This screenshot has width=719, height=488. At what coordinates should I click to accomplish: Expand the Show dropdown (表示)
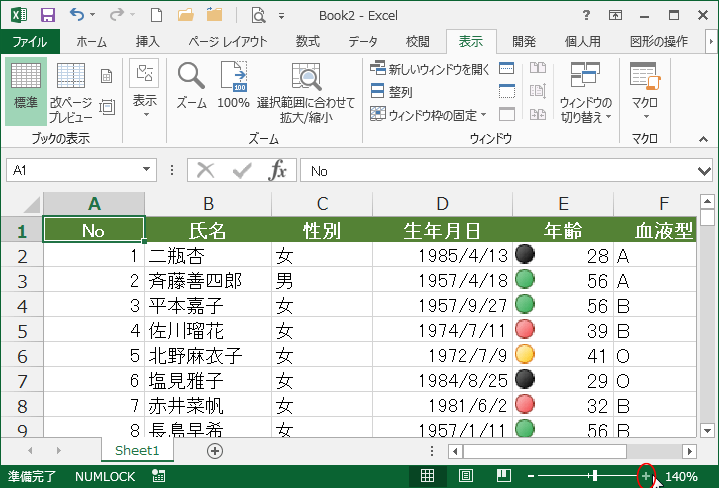click(x=145, y=90)
